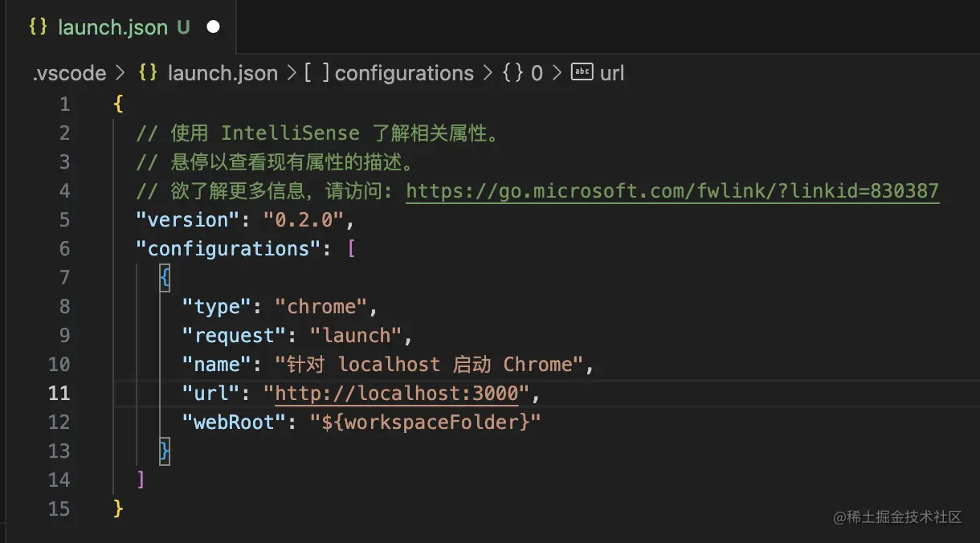Click line number 11 in the gutter
The image size is (980, 543).
click(59, 394)
